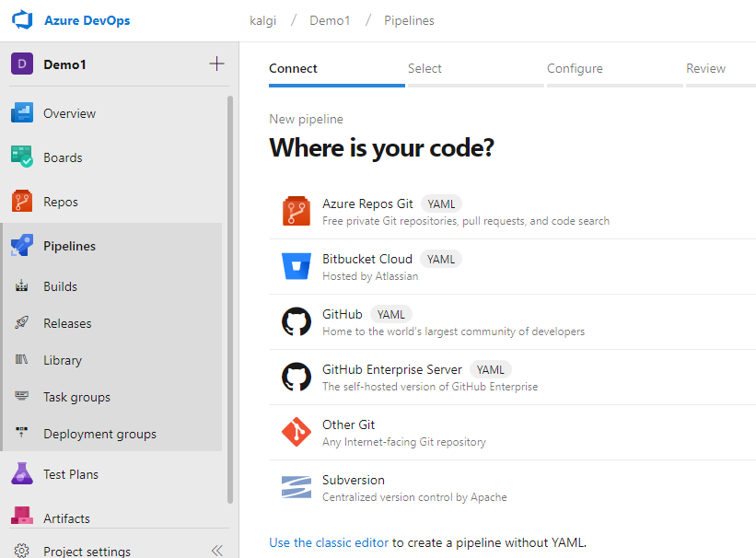The image size is (756, 558).
Task: Click the Azure DevOps logo icon
Action: point(22,20)
